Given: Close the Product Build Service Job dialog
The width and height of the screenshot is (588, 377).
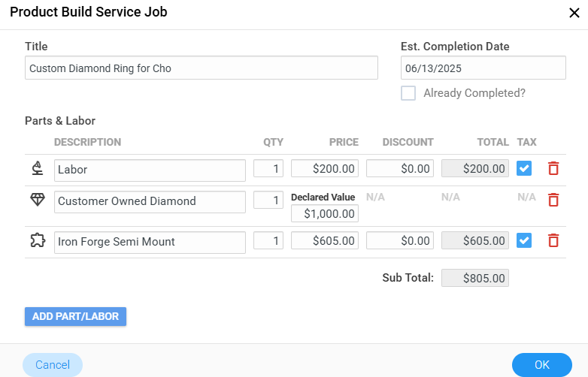Looking at the screenshot, I should click(574, 12).
